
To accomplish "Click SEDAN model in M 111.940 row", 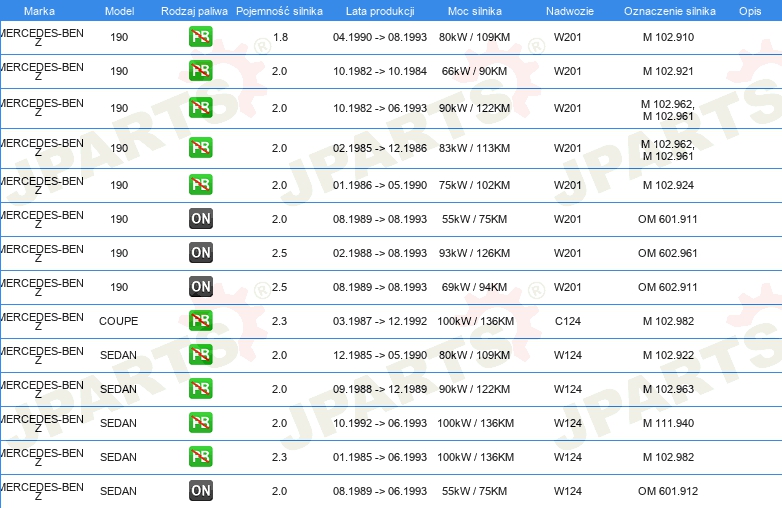I will coord(118,423).
